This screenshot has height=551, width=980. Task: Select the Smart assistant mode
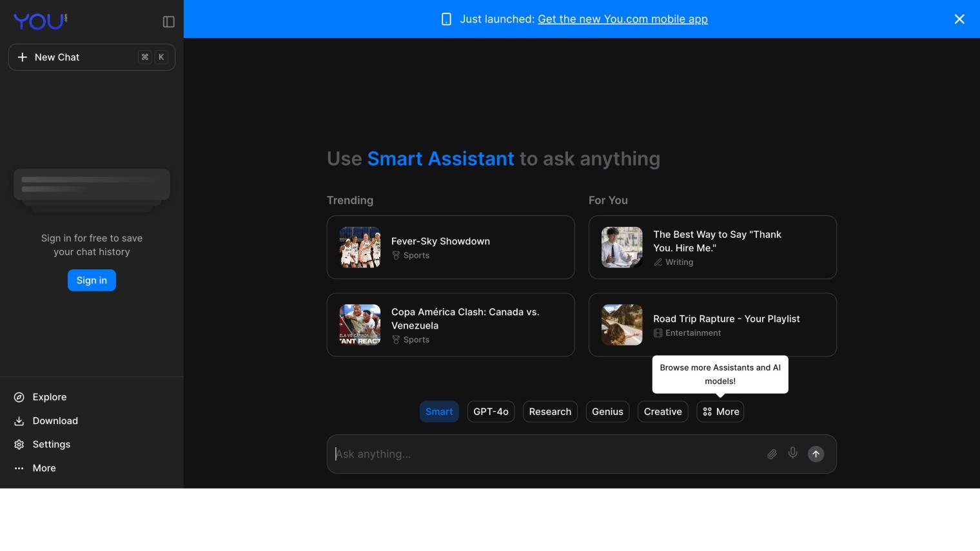pos(439,412)
